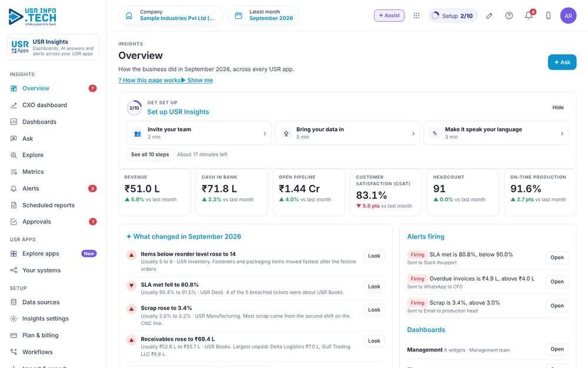Open the Company selector dropdown
The height and width of the screenshot is (368, 588).
tap(171, 16)
